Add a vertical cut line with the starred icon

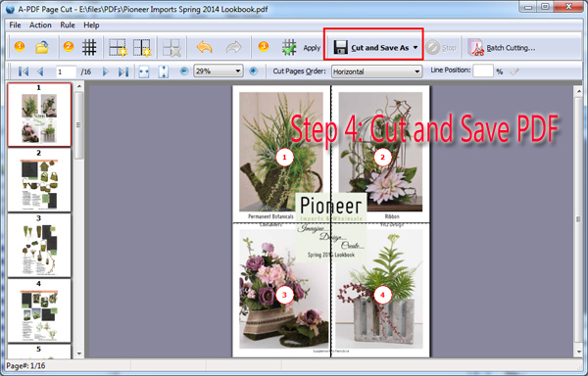142,48
